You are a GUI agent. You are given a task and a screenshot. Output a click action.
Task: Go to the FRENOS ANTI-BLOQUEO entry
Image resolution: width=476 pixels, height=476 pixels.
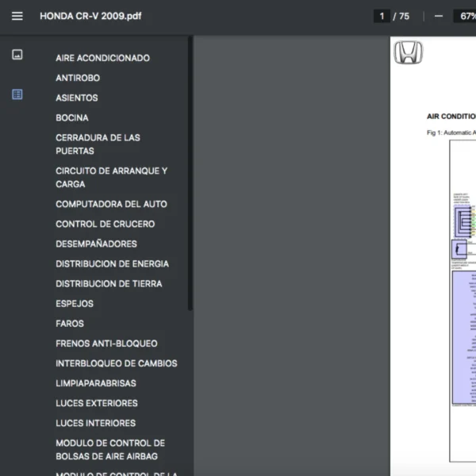coord(106,344)
